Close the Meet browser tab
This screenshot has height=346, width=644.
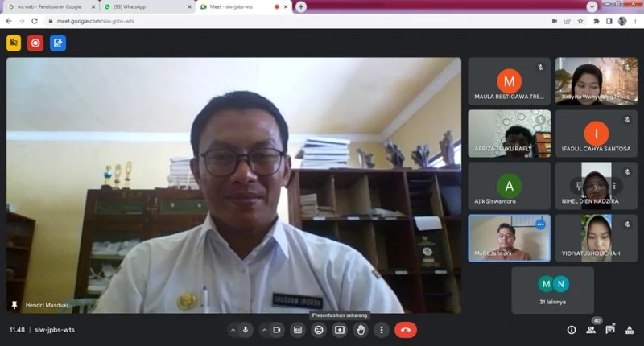[x=286, y=7]
